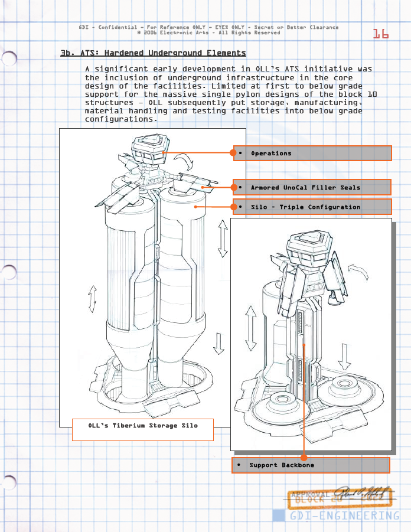The height and width of the screenshot is (532, 411).
Task: Click the 'Armored UnoCal Filler Seals' label
Action: (312, 187)
